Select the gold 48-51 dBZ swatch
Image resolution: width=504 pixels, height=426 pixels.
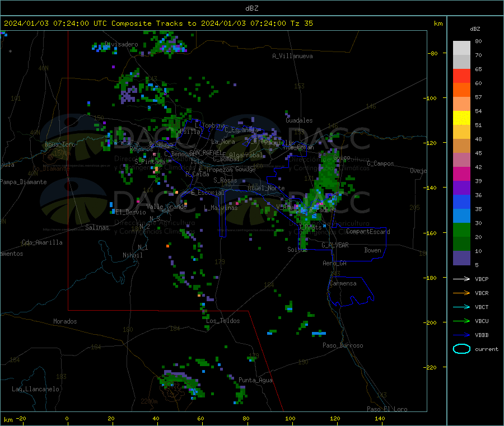click(x=461, y=132)
